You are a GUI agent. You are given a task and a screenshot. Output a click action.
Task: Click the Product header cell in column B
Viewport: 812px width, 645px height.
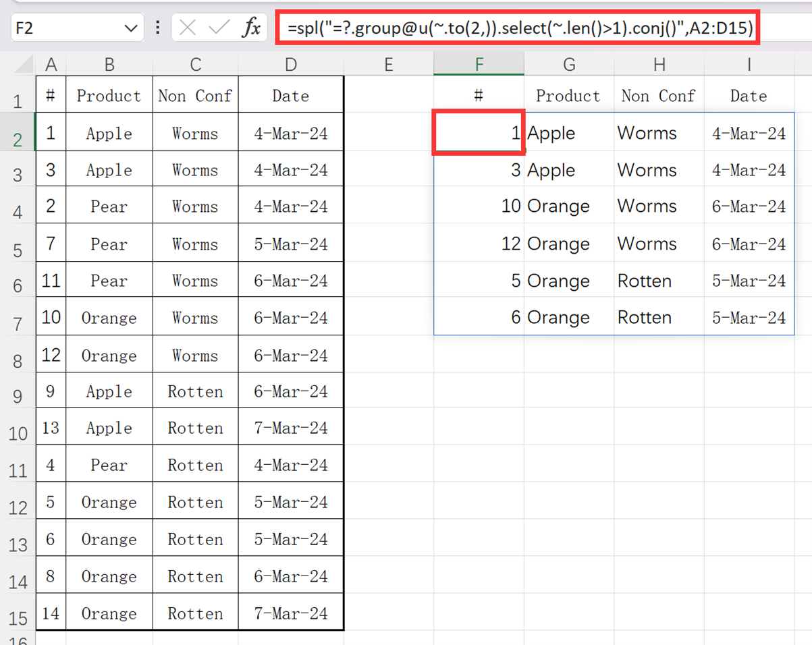click(x=109, y=96)
